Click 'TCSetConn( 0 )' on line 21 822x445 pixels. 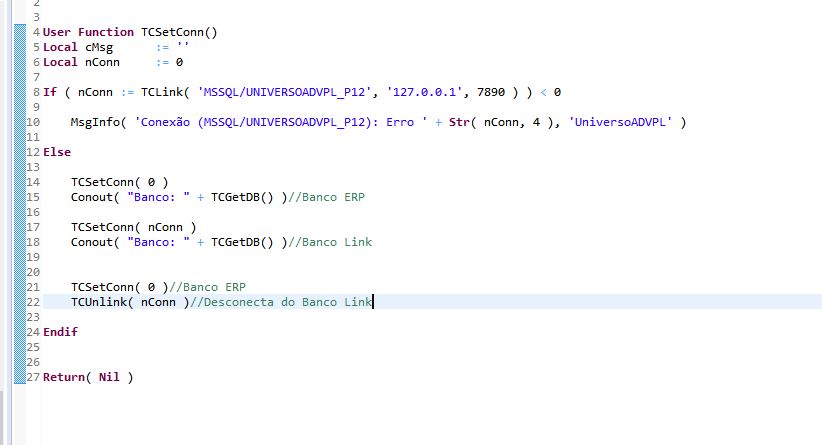tap(120, 287)
